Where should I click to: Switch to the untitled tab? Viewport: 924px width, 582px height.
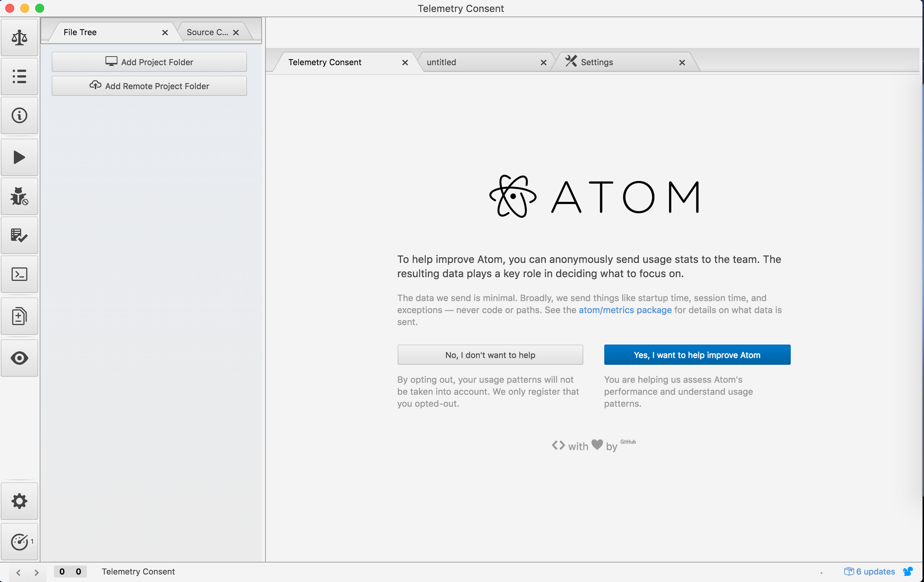441,62
